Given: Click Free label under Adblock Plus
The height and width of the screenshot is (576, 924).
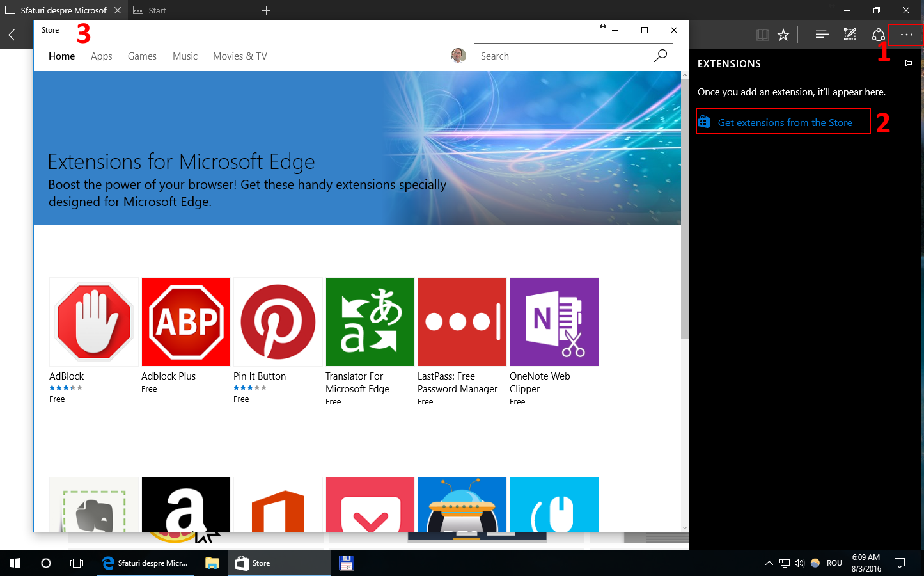Looking at the screenshot, I should [x=149, y=389].
